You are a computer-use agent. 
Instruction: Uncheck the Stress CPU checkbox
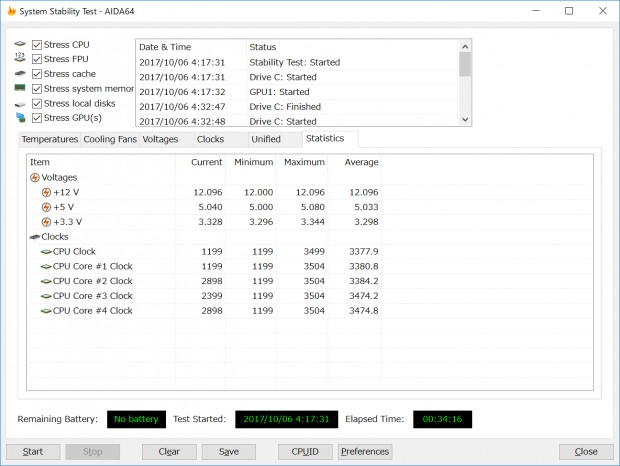click(x=37, y=45)
